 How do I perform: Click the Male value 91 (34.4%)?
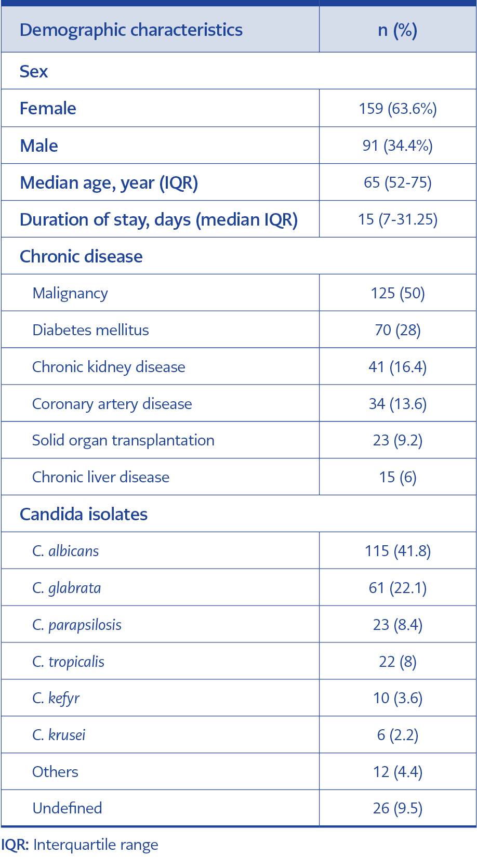pos(398,146)
